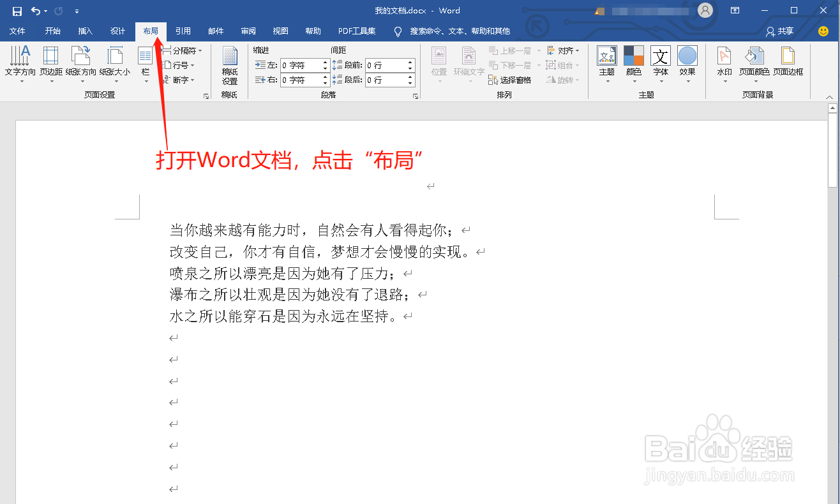This screenshot has height=504, width=840.
Task: Switch to the 审阅 tab
Action: [x=248, y=31]
